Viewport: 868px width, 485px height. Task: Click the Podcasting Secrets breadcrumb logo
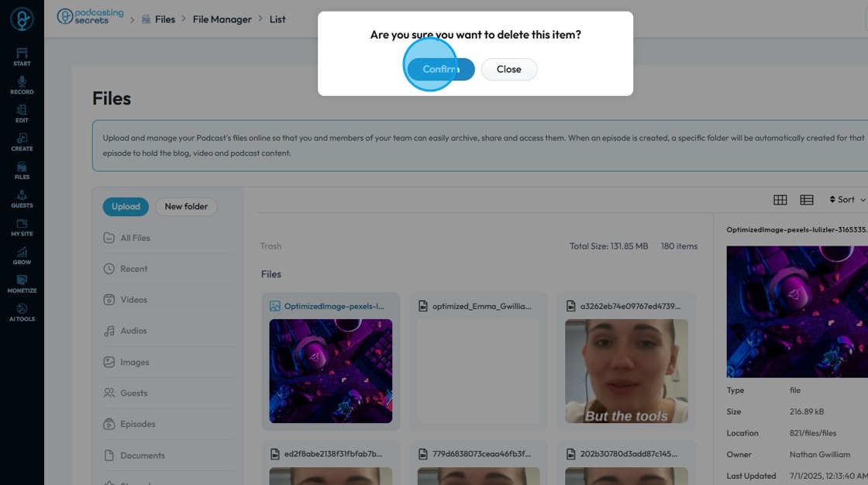click(90, 16)
